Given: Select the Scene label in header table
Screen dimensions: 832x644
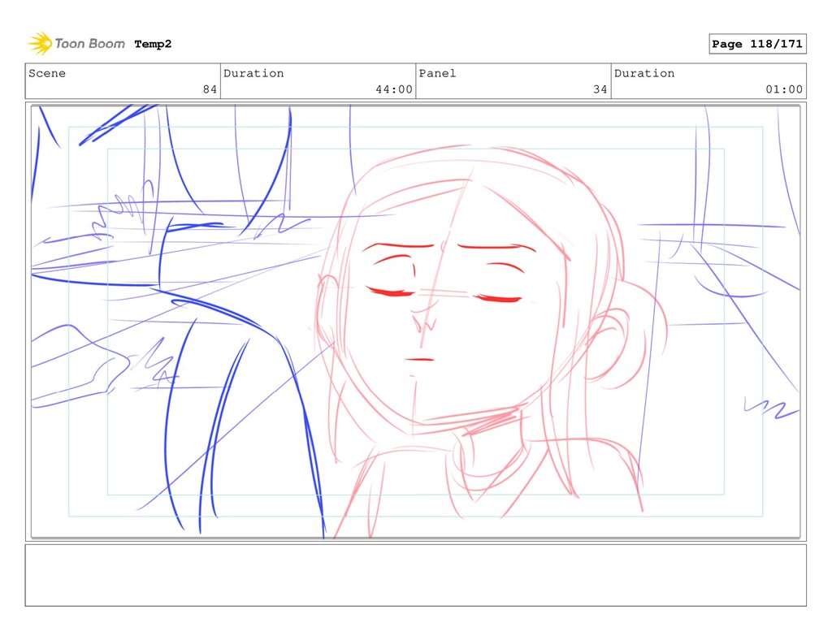Looking at the screenshot, I should click(x=47, y=73).
